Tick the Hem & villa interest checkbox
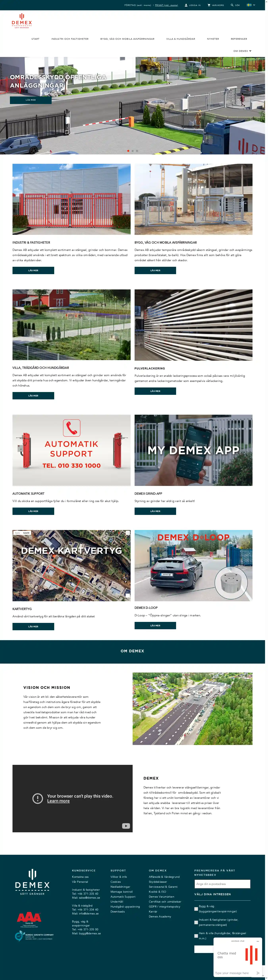This screenshot has width=268, height=980. 196,936
